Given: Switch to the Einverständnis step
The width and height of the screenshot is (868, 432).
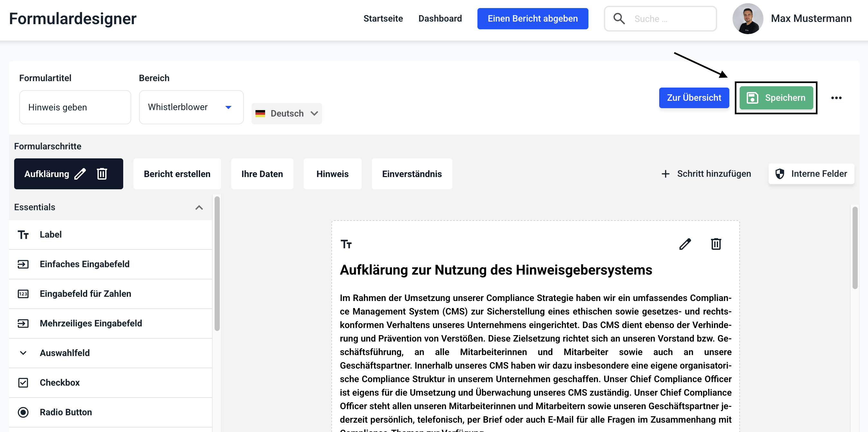Looking at the screenshot, I should [411, 174].
